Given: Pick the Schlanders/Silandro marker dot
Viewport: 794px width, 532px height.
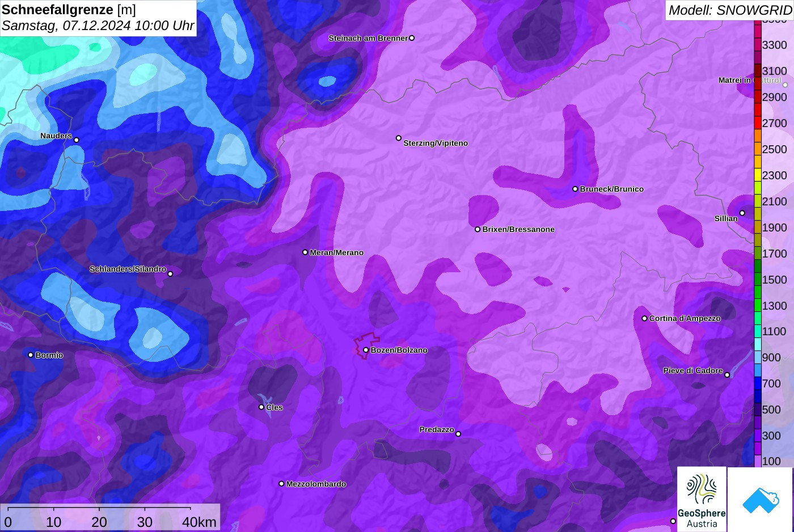Looking at the screenshot, I should coord(170,273).
